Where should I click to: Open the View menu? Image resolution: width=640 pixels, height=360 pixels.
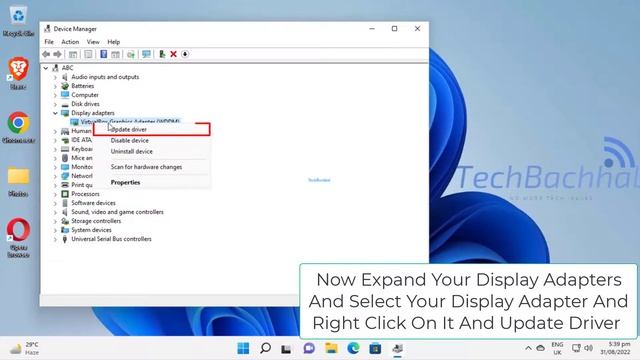click(93, 42)
